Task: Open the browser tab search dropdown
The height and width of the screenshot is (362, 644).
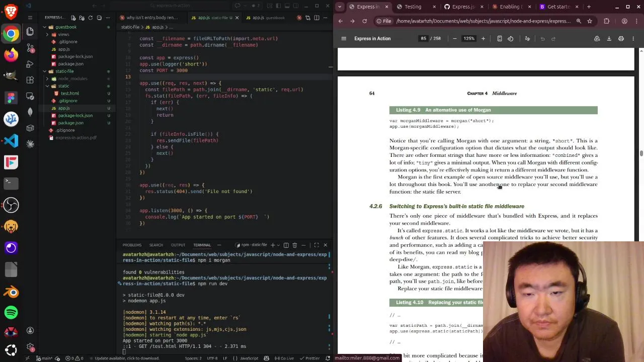Action: (340, 7)
